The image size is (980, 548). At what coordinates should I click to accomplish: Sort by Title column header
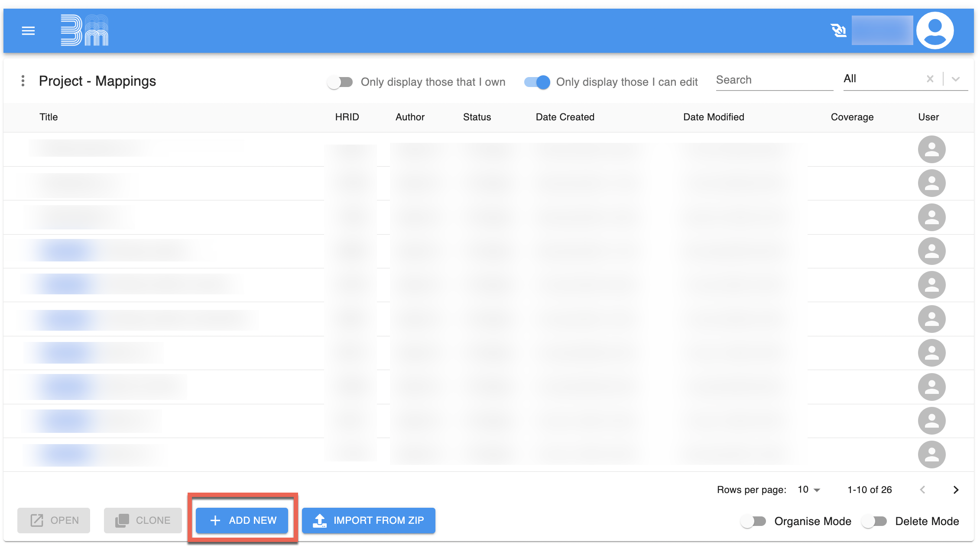pos(49,117)
